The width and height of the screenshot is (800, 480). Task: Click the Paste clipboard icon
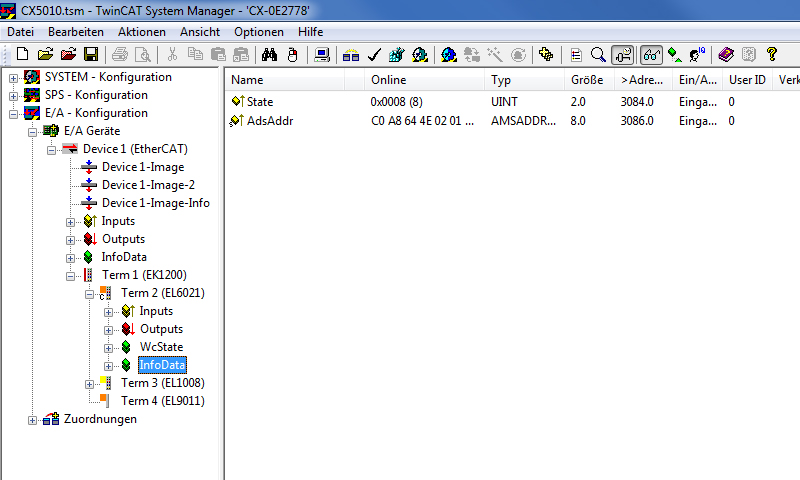[x=218, y=54]
